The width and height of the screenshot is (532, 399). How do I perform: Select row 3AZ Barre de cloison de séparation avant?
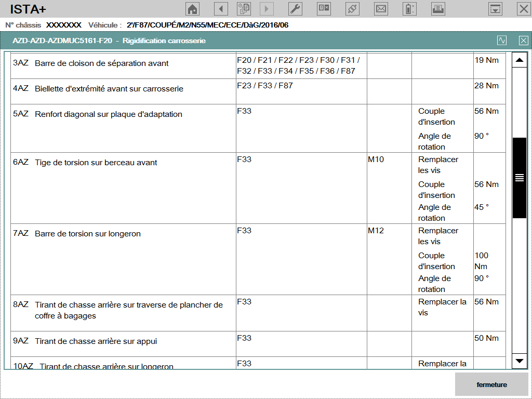[258, 66]
